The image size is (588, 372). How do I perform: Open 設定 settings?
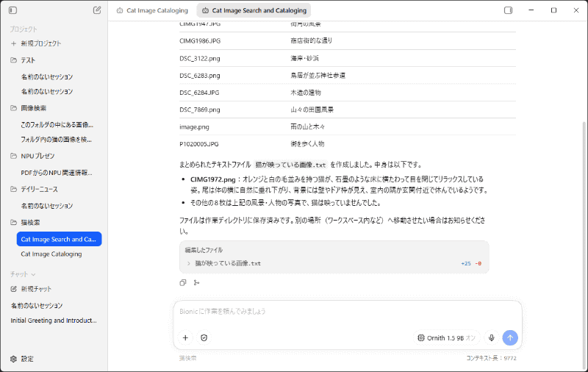[x=27, y=359]
